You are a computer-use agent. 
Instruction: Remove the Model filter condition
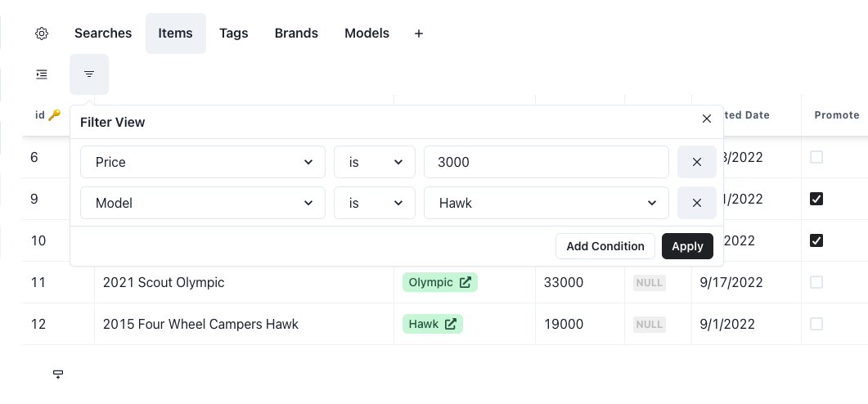pyautogui.click(x=696, y=203)
